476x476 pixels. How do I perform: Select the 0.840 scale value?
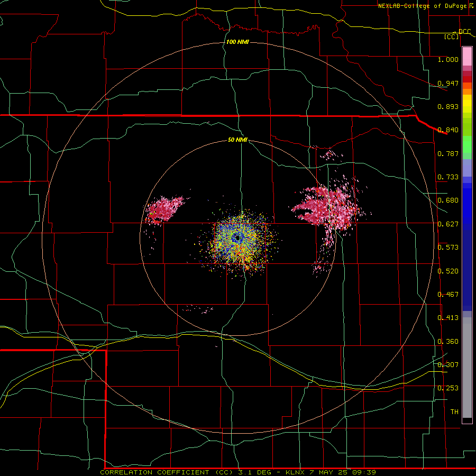pos(448,130)
